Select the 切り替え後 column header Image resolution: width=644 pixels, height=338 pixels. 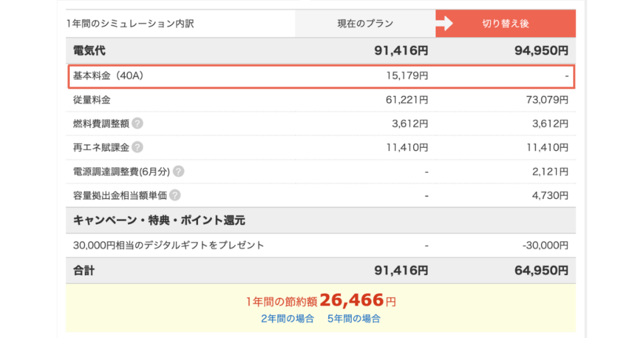click(x=506, y=24)
